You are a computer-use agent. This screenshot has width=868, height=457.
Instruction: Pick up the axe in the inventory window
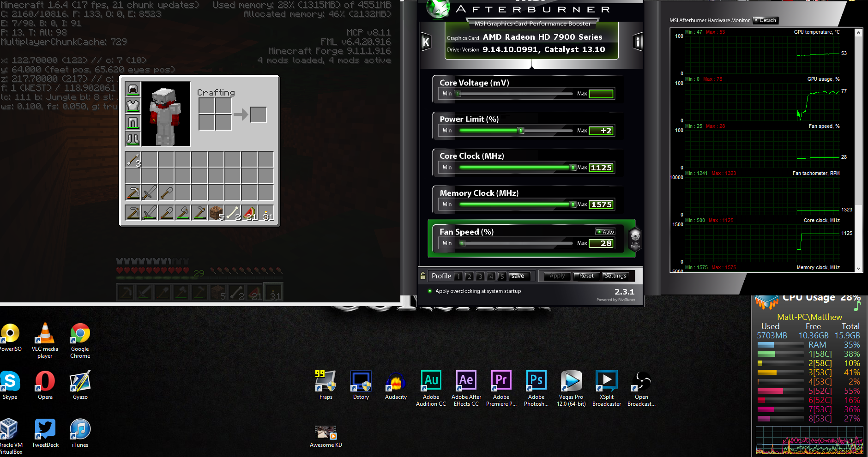point(183,213)
